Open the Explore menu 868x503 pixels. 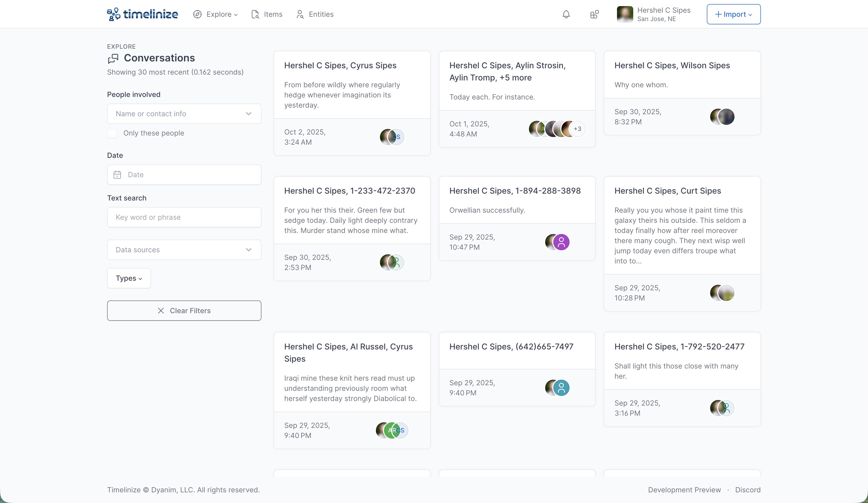point(216,14)
